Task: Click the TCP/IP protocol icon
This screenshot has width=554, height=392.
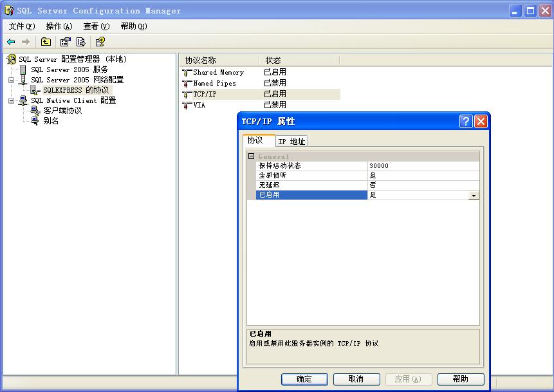Action: [187, 95]
